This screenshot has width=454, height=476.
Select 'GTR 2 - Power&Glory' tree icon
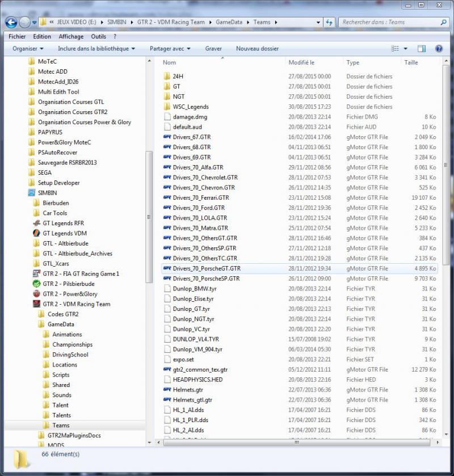[x=36, y=294]
